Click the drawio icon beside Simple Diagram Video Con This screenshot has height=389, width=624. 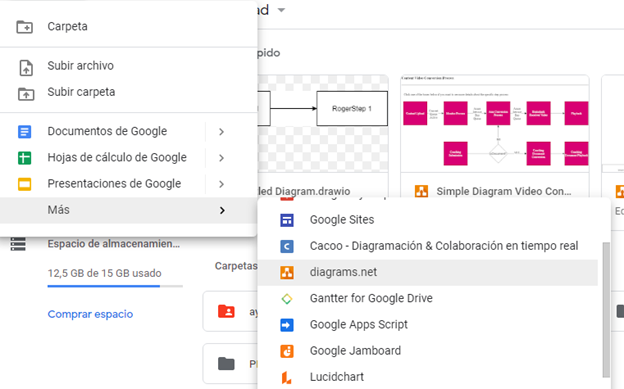(x=421, y=192)
